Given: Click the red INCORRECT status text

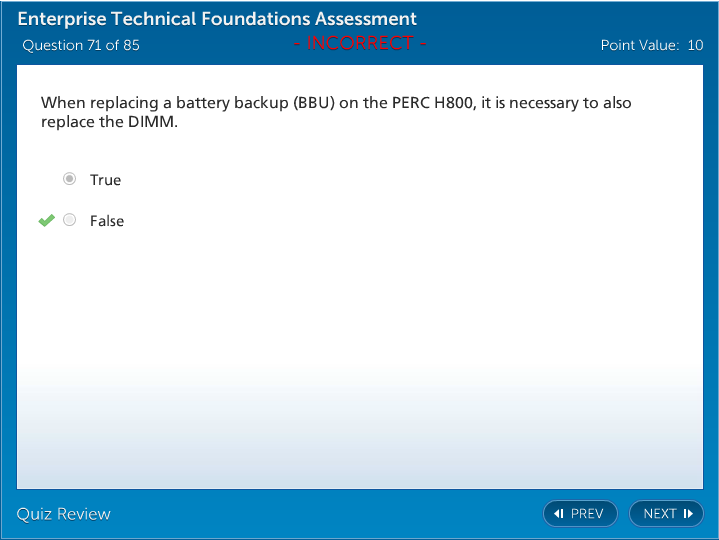Looking at the screenshot, I should [359, 43].
